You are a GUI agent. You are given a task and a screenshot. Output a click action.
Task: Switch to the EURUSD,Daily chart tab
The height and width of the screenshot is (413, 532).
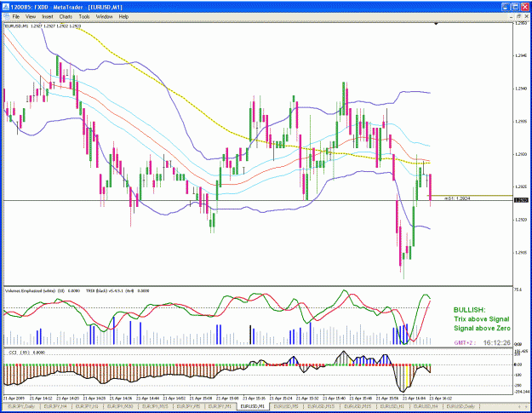[460, 406]
